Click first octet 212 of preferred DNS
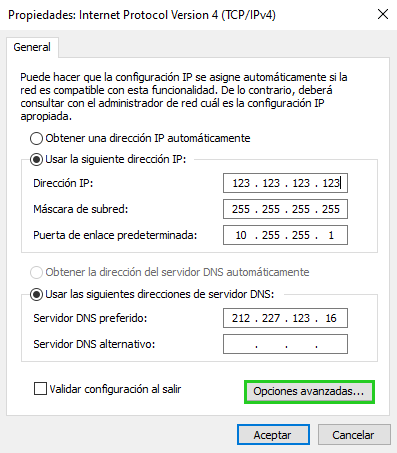Screen dimensions: 397x453 point(241,318)
